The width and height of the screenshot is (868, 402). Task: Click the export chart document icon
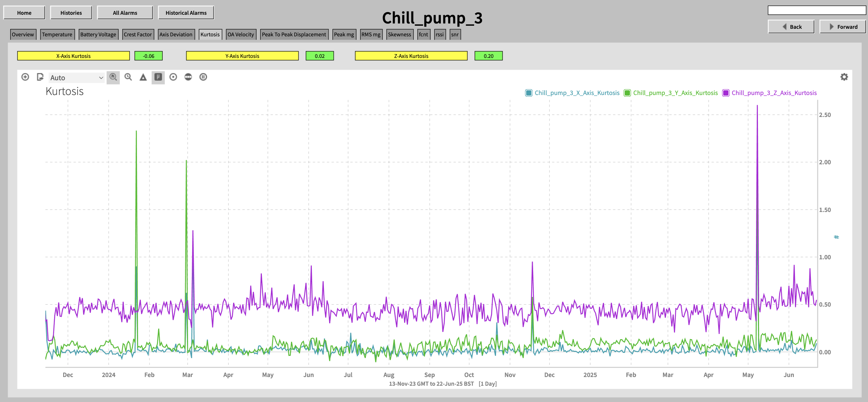40,77
